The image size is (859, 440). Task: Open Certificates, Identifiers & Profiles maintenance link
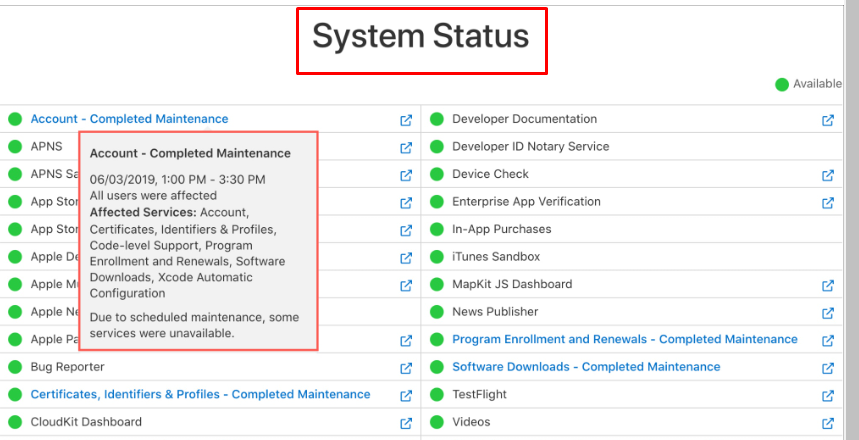pyautogui.click(x=201, y=394)
